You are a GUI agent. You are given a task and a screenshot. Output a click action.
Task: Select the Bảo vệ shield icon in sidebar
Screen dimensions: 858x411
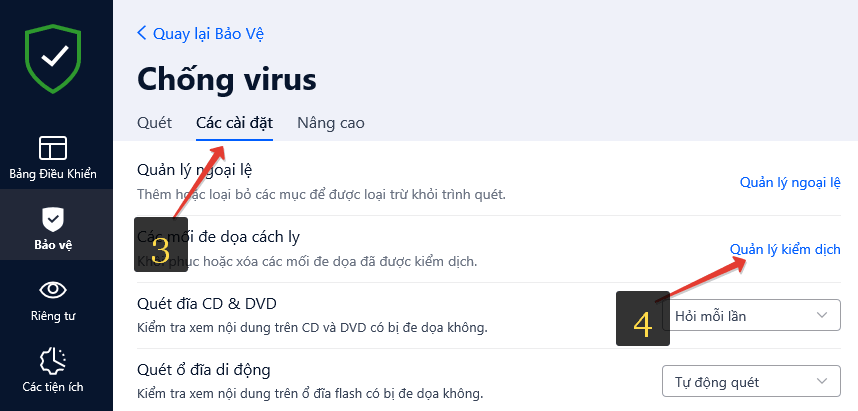53,219
